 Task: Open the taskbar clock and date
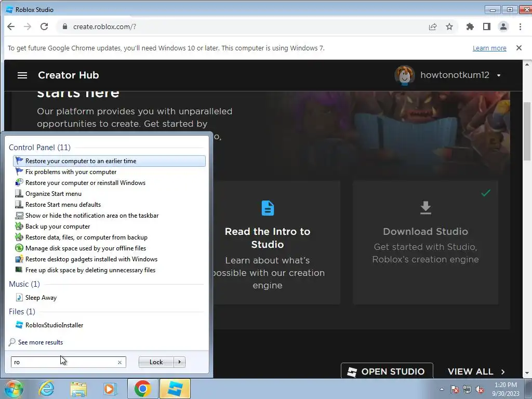point(506,389)
